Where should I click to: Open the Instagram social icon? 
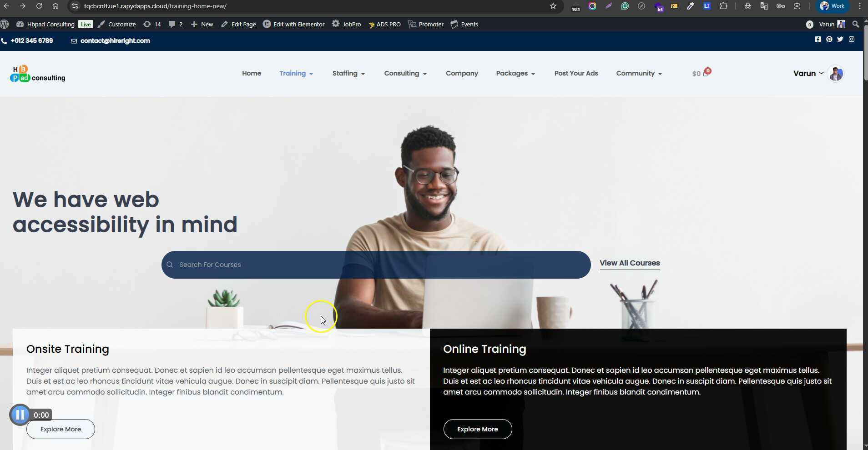(x=852, y=39)
